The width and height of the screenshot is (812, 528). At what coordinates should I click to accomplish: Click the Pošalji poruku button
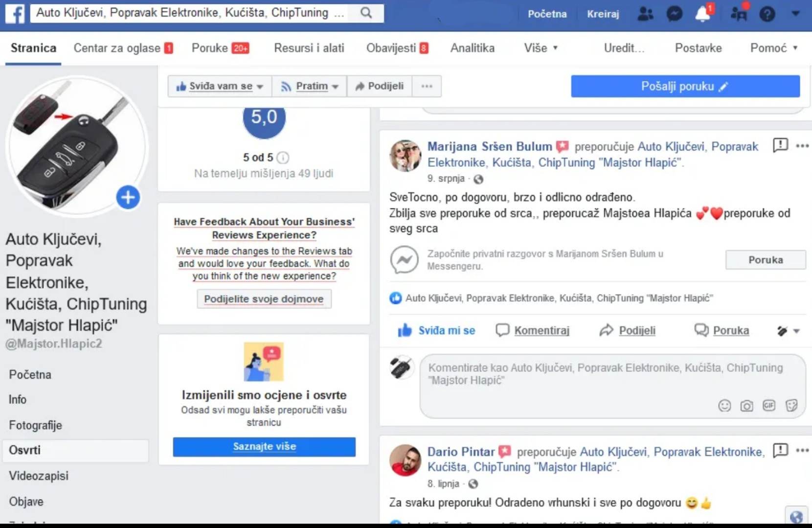[x=685, y=86]
